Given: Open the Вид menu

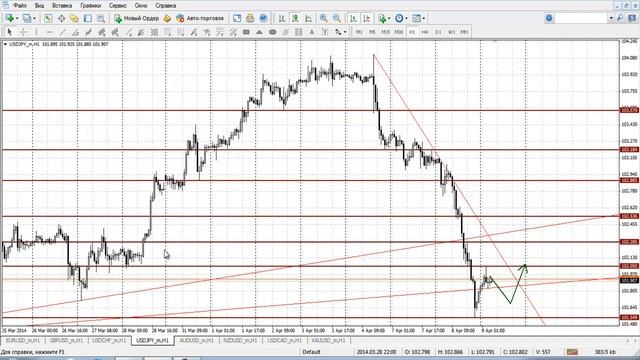Looking at the screenshot, I should (39, 6).
